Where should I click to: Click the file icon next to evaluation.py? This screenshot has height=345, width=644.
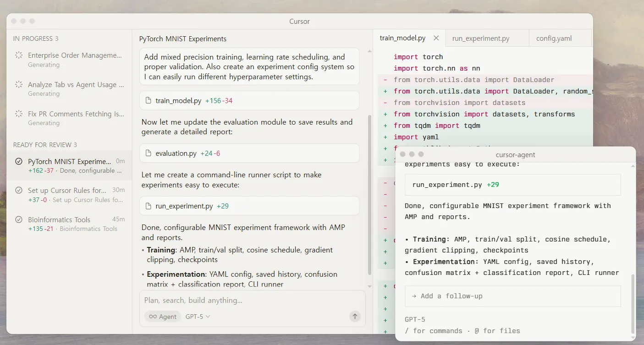click(x=148, y=153)
